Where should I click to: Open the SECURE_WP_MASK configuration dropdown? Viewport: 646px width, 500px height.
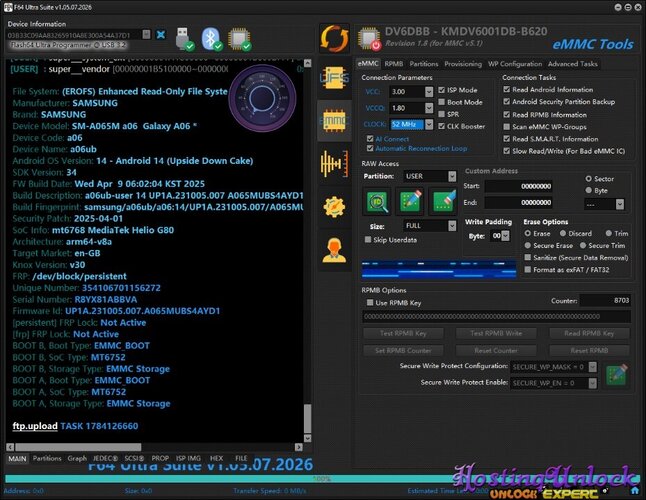pos(592,367)
